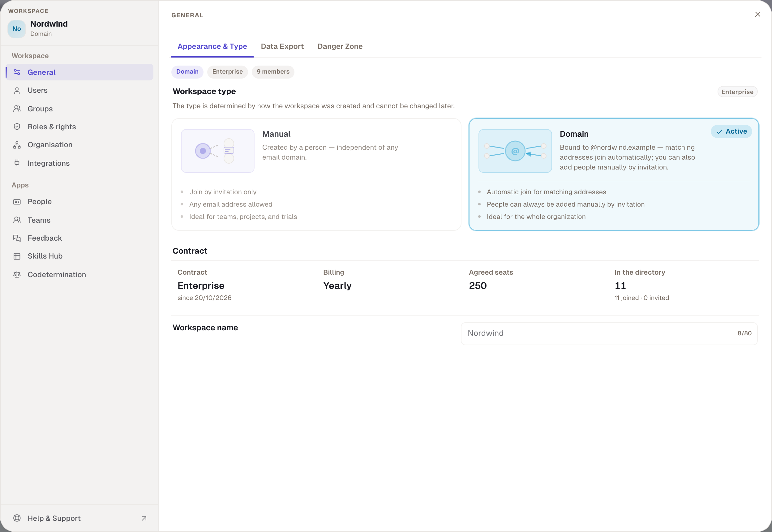Focus the Workspace name input field
Viewport: 772px width, 532px height.
tap(609, 333)
